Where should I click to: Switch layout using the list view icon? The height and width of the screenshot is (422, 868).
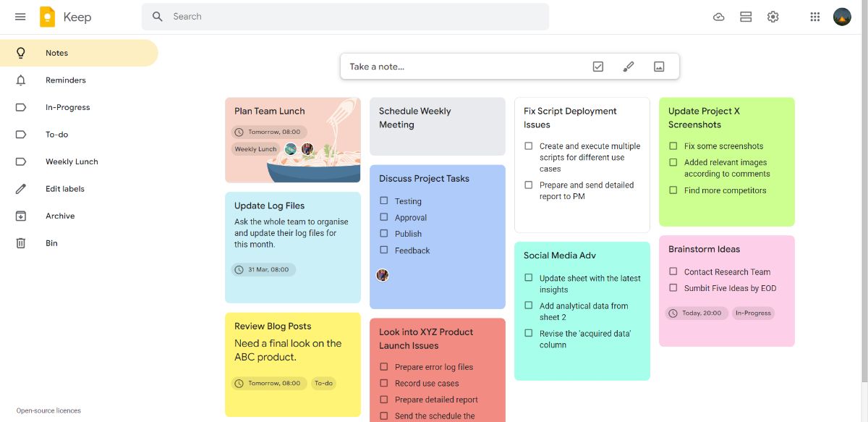[x=746, y=16]
